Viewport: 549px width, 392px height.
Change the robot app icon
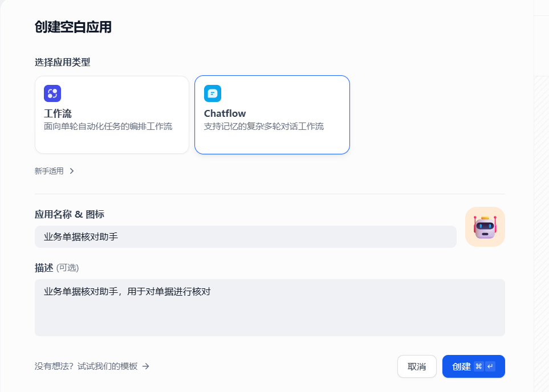(x=485, y=227)
